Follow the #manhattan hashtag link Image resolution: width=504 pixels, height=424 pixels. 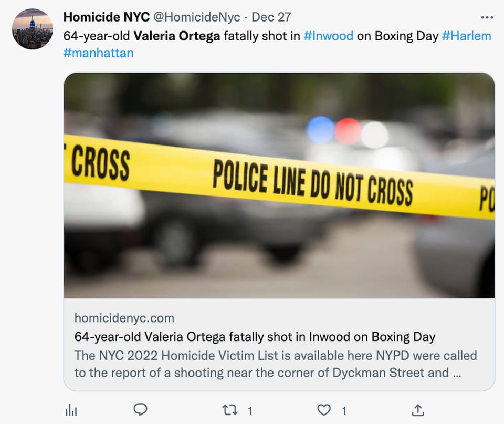[x=98, y=53]
